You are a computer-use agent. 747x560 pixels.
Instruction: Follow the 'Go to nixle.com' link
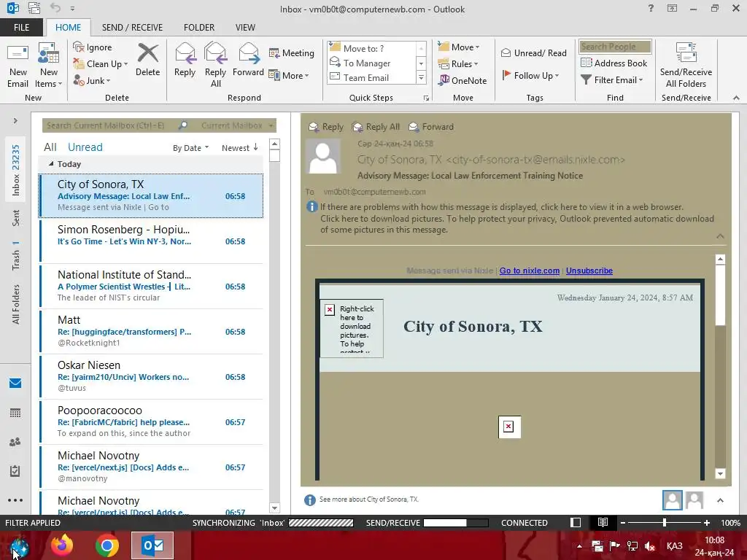pyautogui.click(x=530, y=271)
